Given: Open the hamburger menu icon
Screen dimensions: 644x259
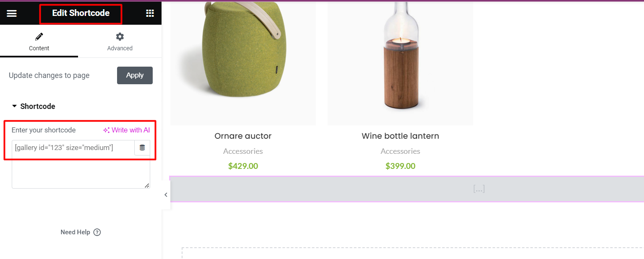Looking at the screenshot, I should (12, 13).
